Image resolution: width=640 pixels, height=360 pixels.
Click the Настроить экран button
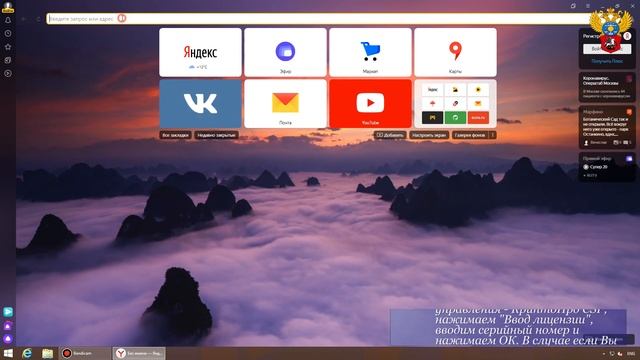[429, 135]
